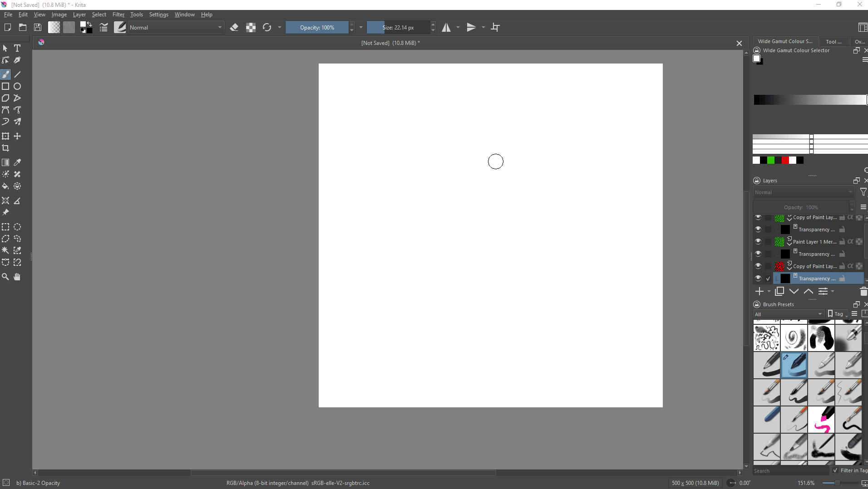This screenshot has height=489, width=868.
Task: Select the Calligraphy tool
Action: [17, 60]
